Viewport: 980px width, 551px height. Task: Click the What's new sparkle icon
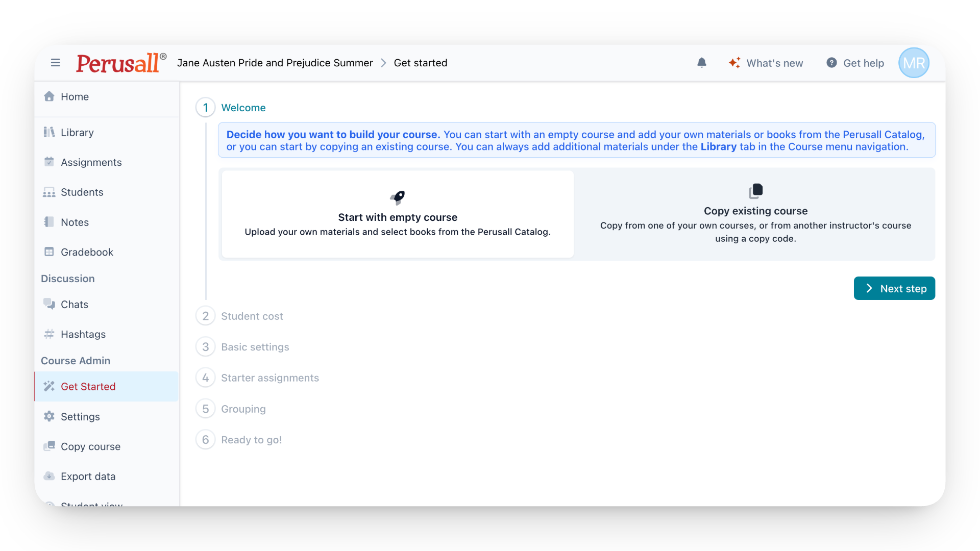pos(734,63)
